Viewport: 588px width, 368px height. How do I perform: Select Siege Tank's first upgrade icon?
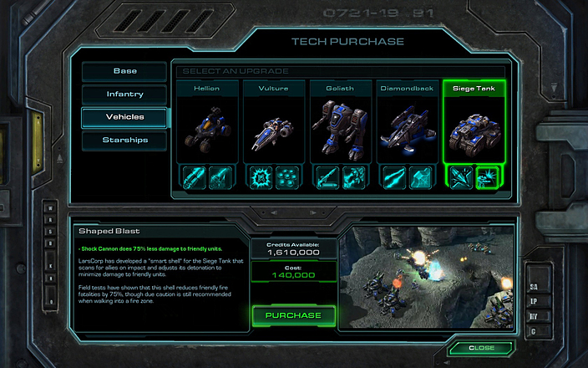461,177
